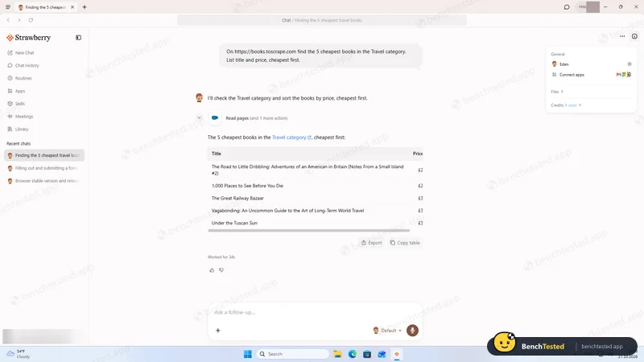Select The Great Railway Bazaar row
Image resolution: width=644 pixels, height=362 pixels.
316,198
